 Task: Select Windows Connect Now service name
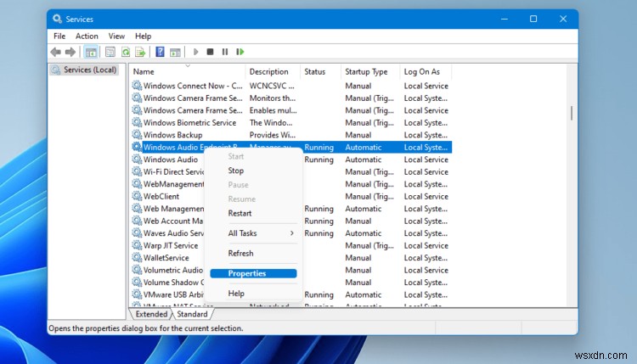pyautogui.click(x=193, y=86)
